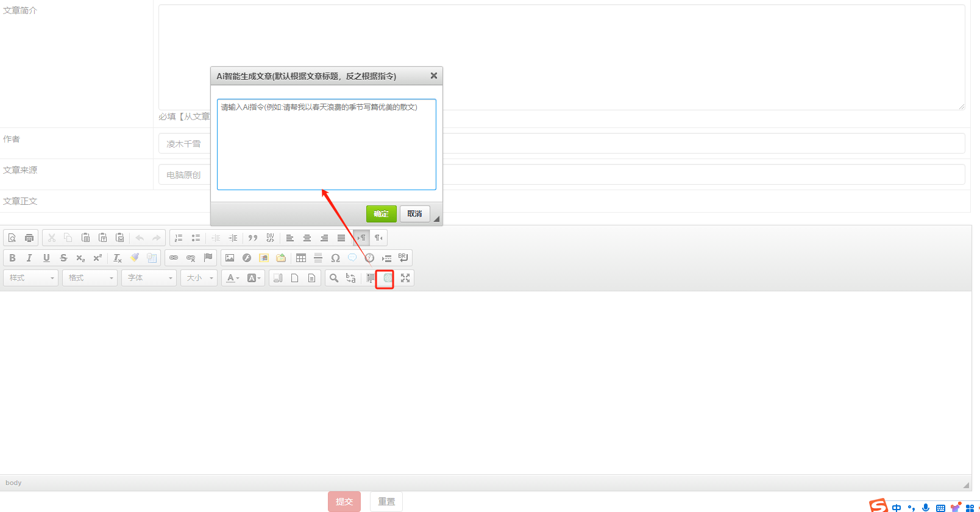Toggle subscript formatting
The height and width of the screenshot is (512, 980).
click(80, 258)
